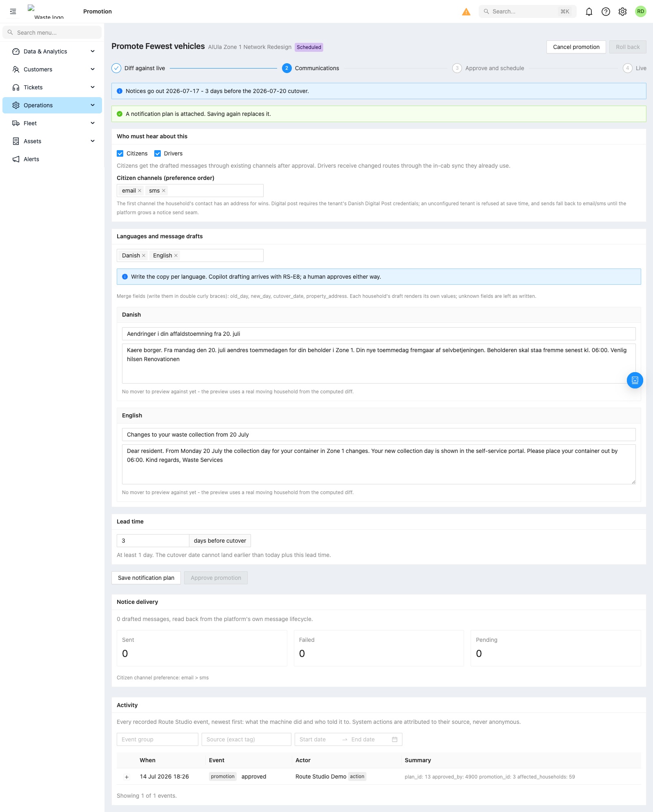Screen dimensions: 653x812
Task: Edit the Danish message body
Action: pyautogui.click(x=379, y=364)
